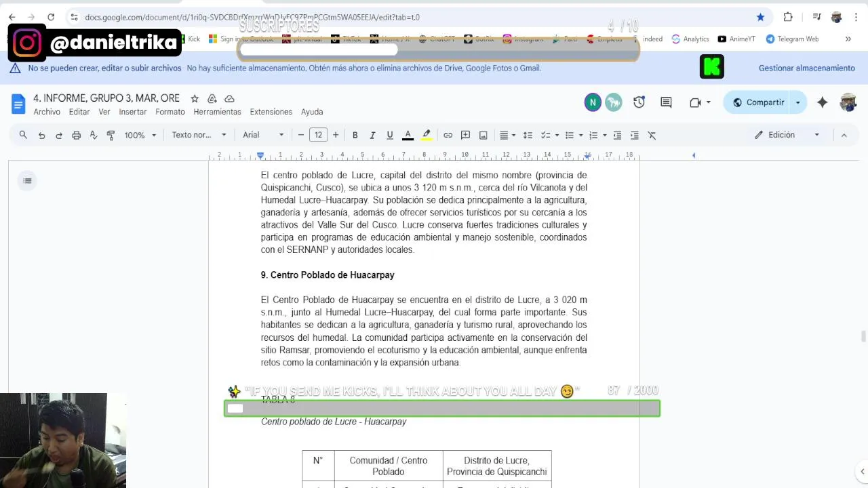
Task: Collapse the toolbar with the chevron
Action: [x=844, y=135]
